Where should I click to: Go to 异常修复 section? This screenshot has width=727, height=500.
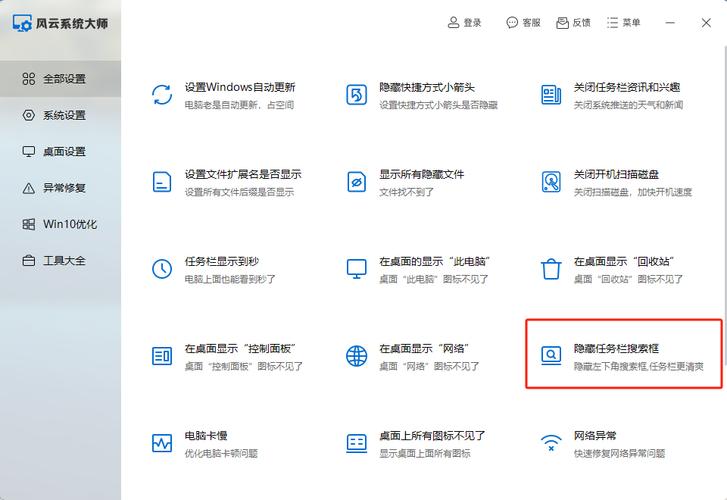coord(60,188)
